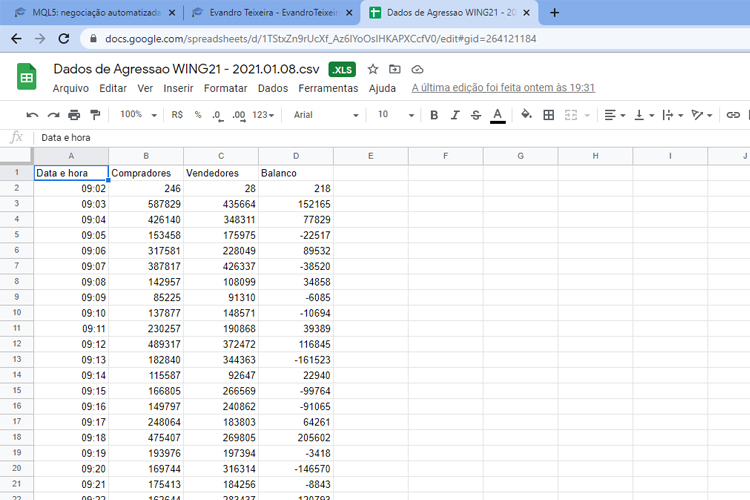Open the Ajuda menu
750x500 pixels.
pyautogui.click(x=382, y=89)
